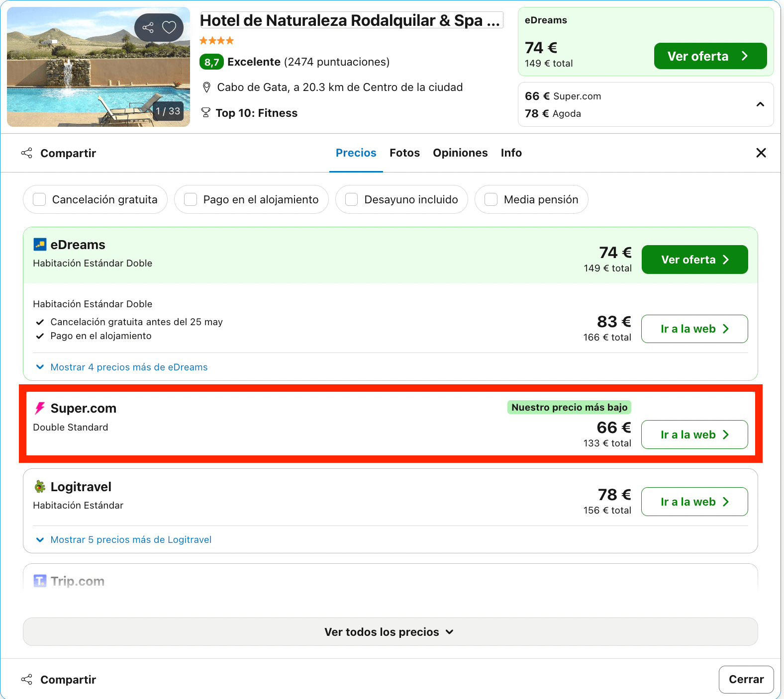The width and height of the screenshot is (784, 699).
Task: Open the Info tab
Action: click(x=511, y=153)
